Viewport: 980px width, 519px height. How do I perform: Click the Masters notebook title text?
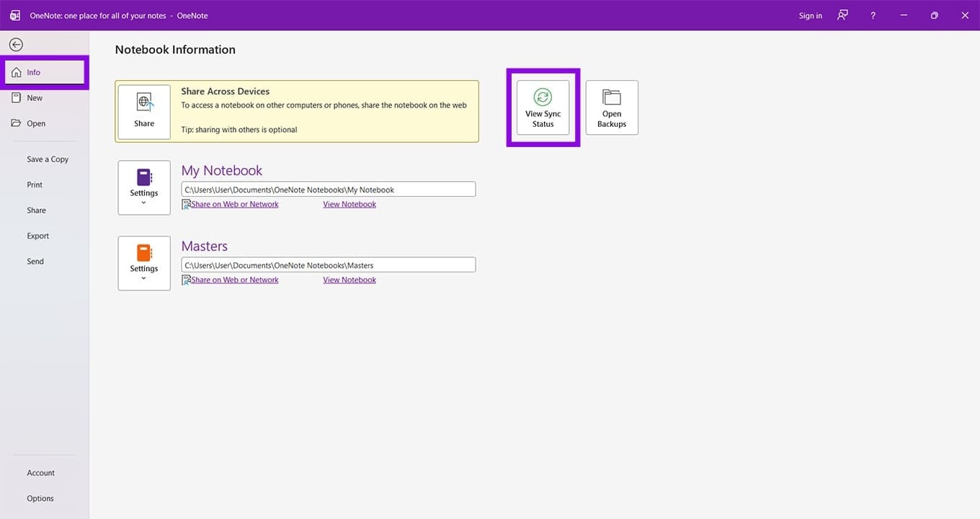pyautogui.click(x=205, y=247)
